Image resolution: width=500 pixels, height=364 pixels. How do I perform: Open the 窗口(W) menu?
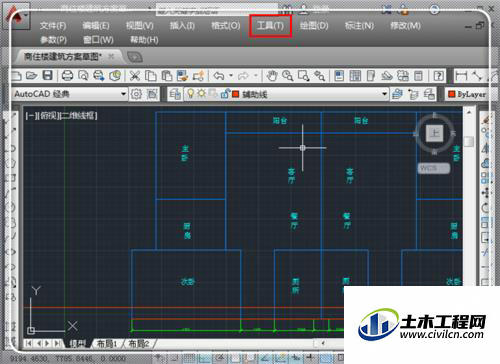(98, 40)
